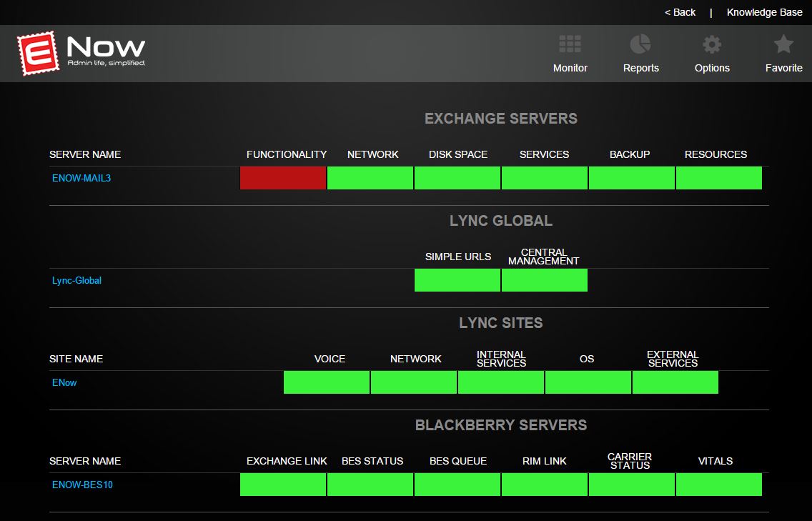
Task: Click the OS column header
Action: pos(586,359)
